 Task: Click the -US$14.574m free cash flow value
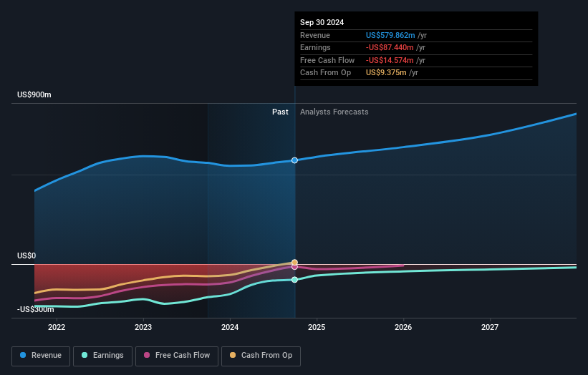[390, 60]
